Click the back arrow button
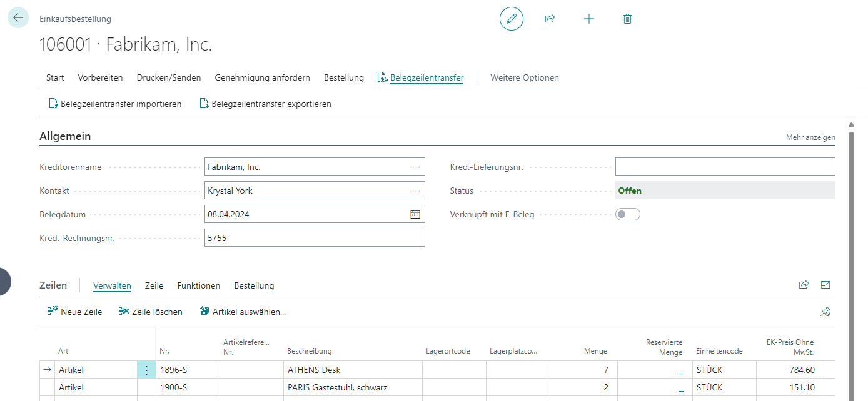 tap(18, 18)
